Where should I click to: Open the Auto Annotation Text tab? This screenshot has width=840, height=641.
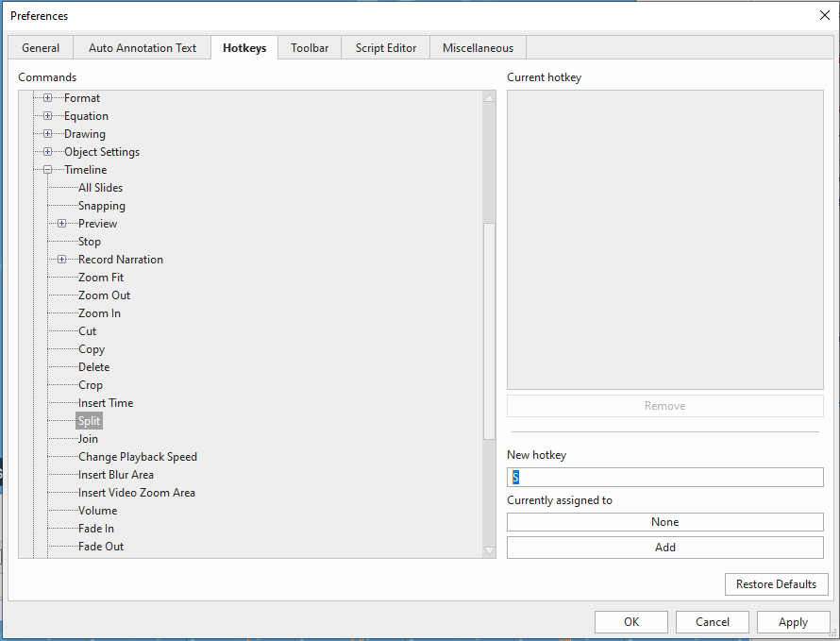143,48
